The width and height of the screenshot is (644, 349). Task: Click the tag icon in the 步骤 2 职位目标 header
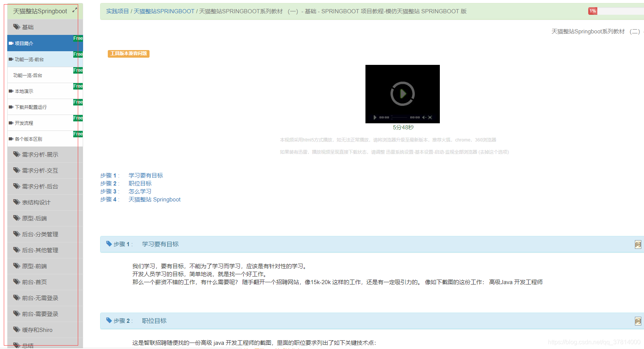point(109,321)
